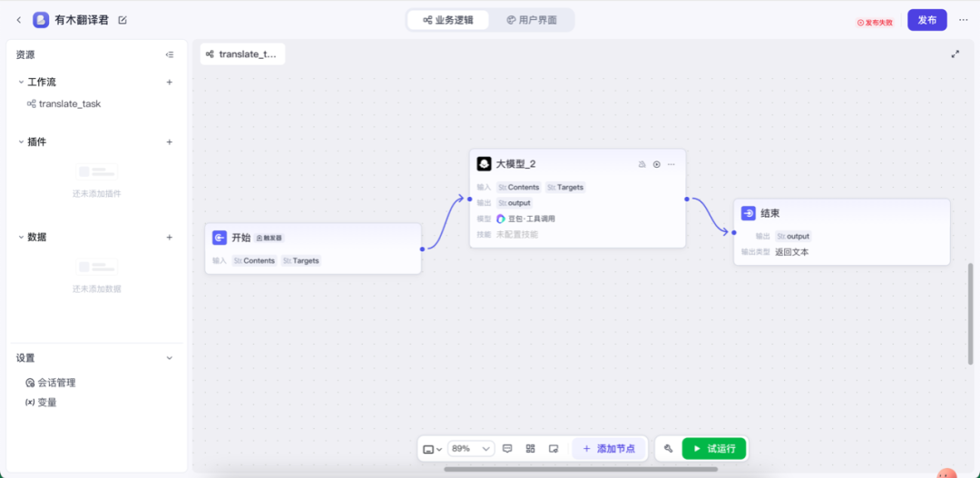
Task: Click Contents input on the 开始 node
Action: click(x=254, y=260)
